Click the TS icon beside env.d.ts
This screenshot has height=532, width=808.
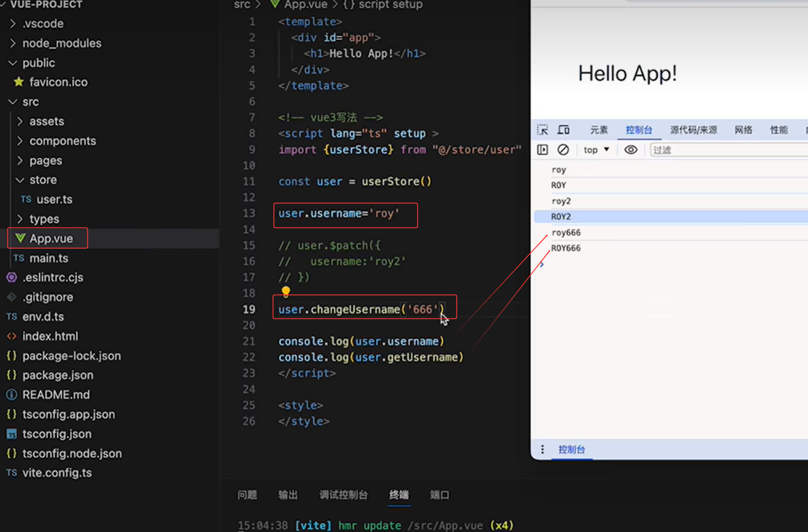(x=11, y=317)
